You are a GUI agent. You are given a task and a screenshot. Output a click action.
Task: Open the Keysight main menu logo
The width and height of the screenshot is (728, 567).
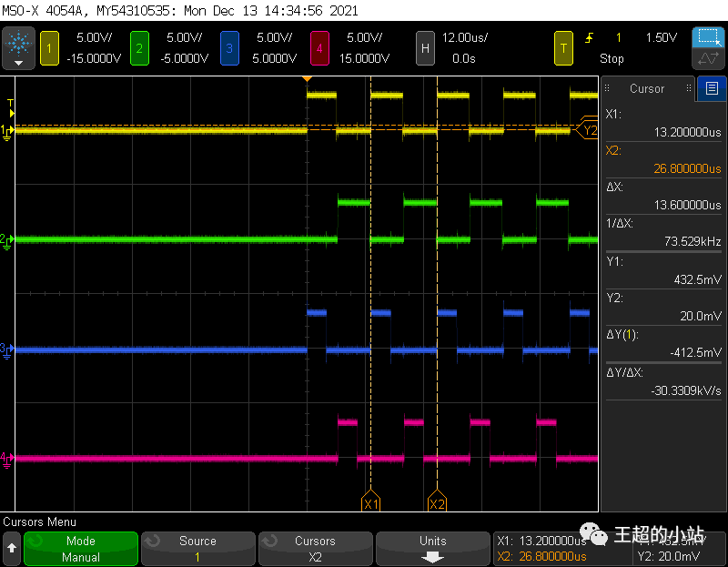(x=18, y=47)
